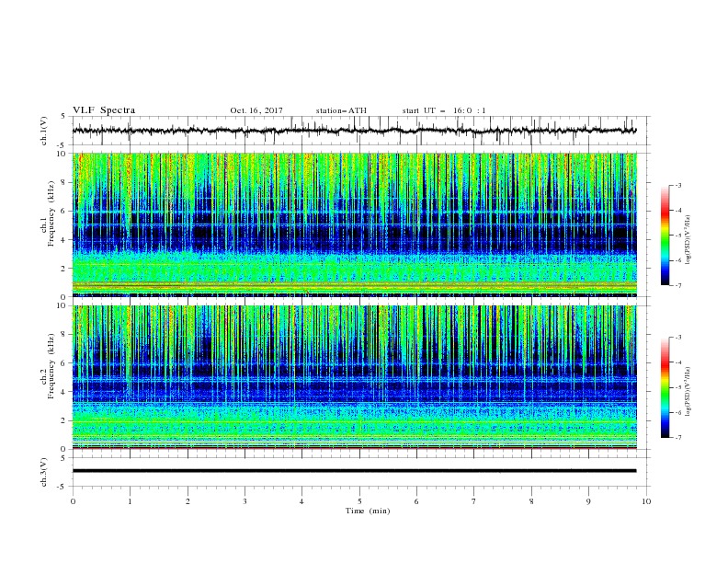
Task: Click the ch.2 colorbar log(PSD) label
Action: click(688, 391)
